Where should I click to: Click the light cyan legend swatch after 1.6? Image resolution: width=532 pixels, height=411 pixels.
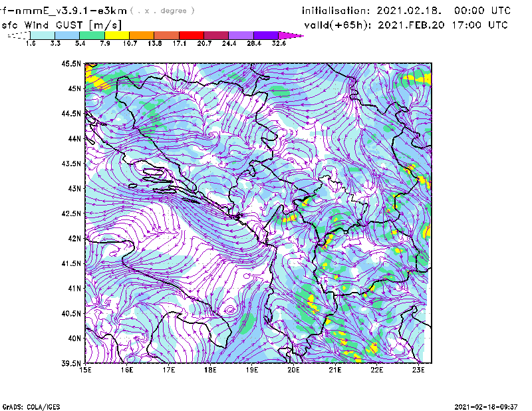(x=43, y=35)
